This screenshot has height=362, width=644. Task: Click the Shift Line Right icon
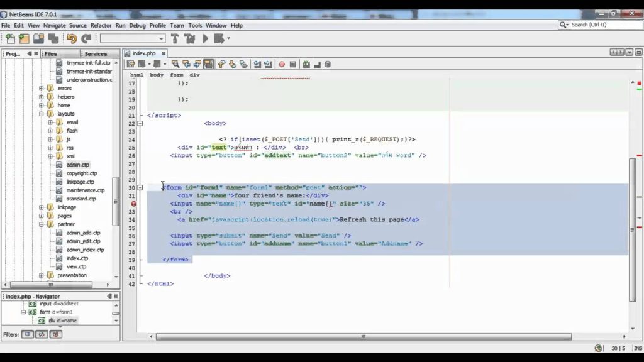click(x=268, y=64)
